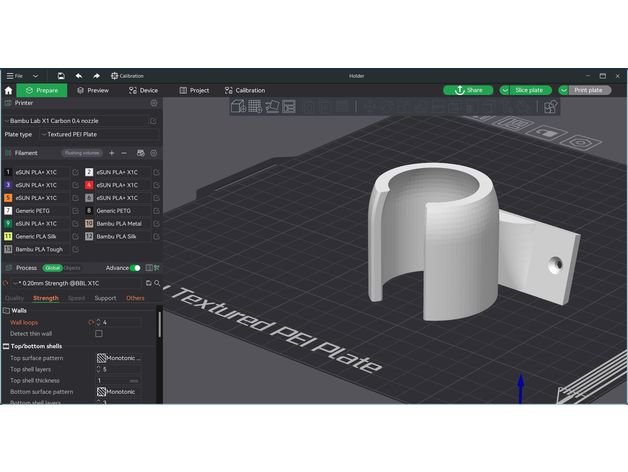The height and width of the screenshot is (472, 628).
Task: Add a new filament with plus icon
Action: coord(111,153)
